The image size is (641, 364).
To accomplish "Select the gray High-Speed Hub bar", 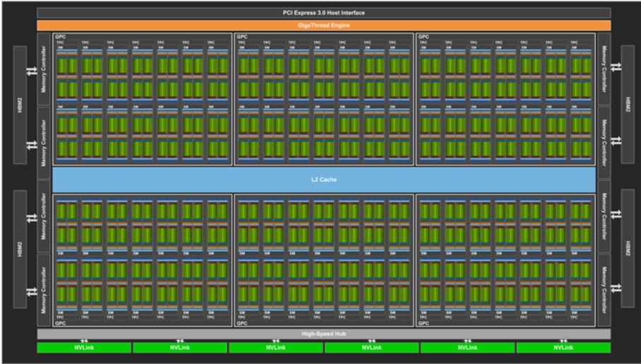I will click(x=324, y=333).
